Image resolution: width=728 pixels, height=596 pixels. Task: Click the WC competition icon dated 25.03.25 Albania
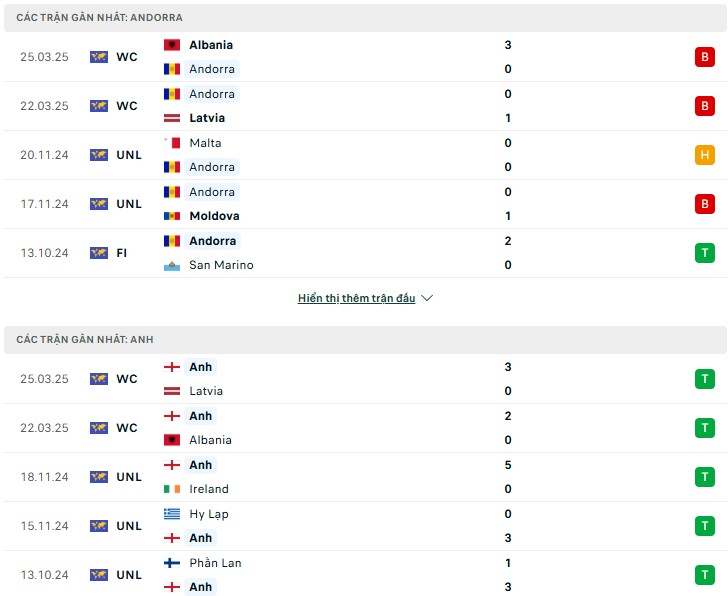tap(99, 57)
